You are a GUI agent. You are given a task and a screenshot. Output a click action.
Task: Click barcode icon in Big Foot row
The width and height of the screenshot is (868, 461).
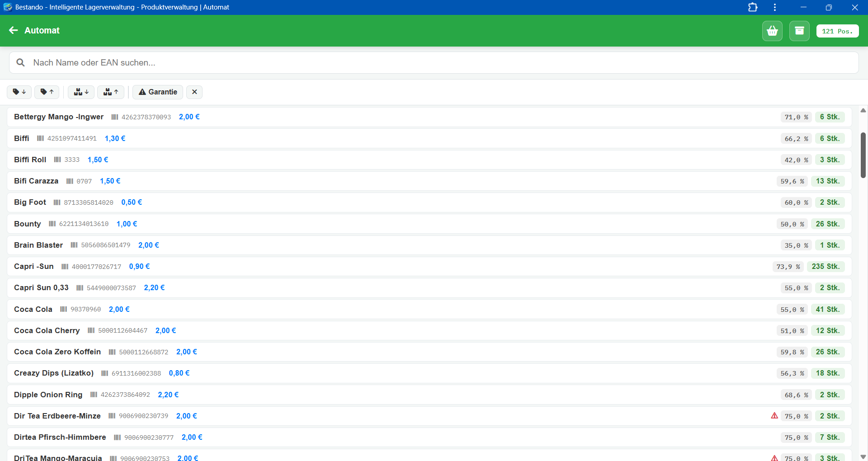[57, 202]
